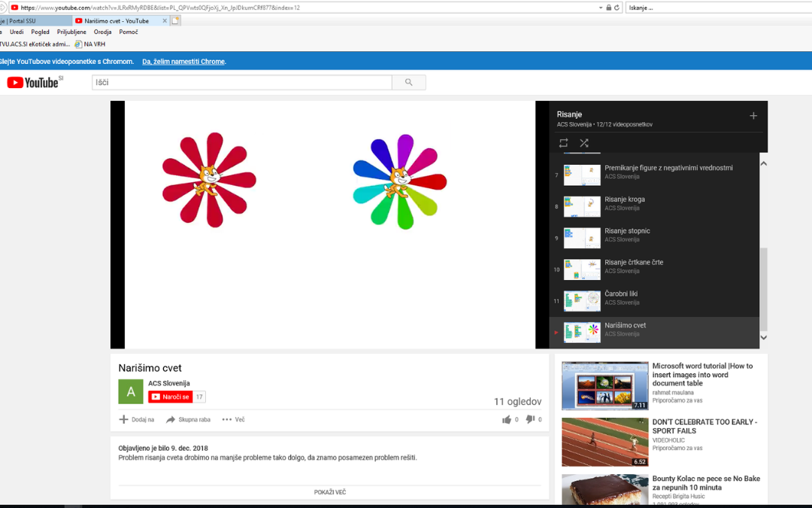
Task: Toggle playlist shuffle mode
Action: [584, 143]
